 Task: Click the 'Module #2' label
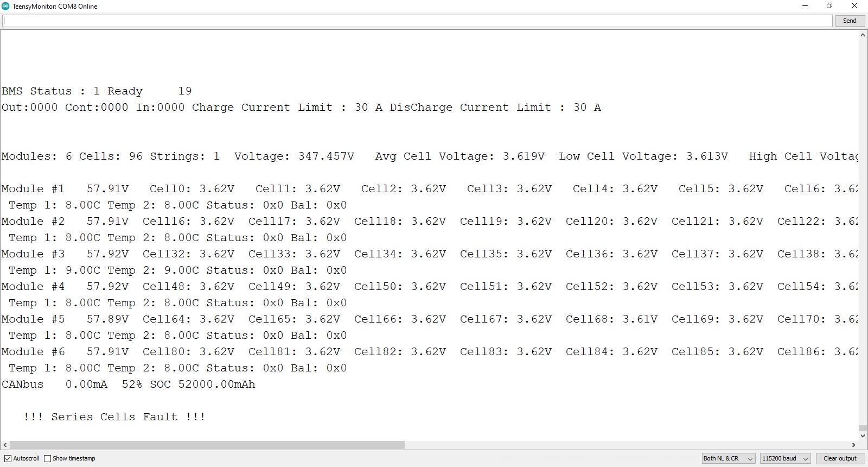(33, 222)
